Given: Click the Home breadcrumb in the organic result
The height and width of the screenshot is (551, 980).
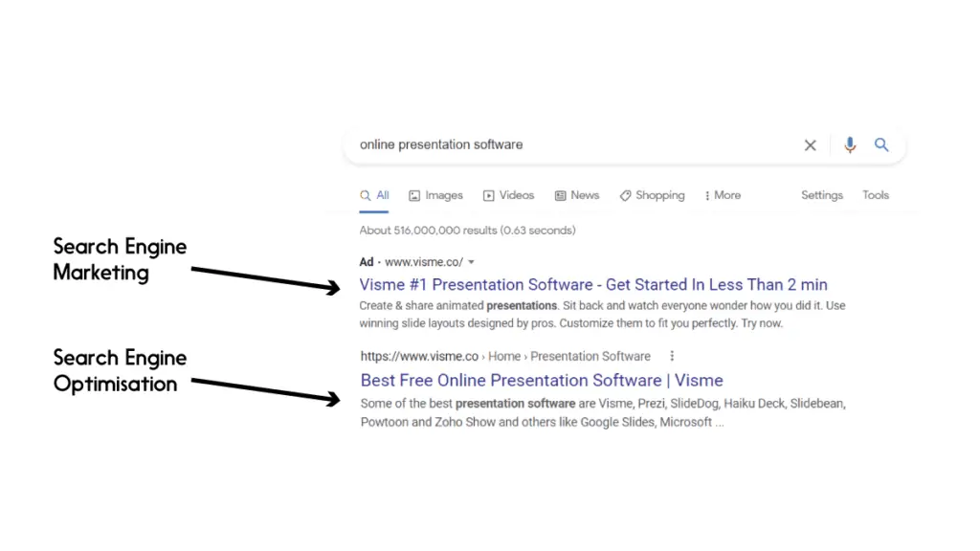Looking at the screenshot, I should (504, 356).
